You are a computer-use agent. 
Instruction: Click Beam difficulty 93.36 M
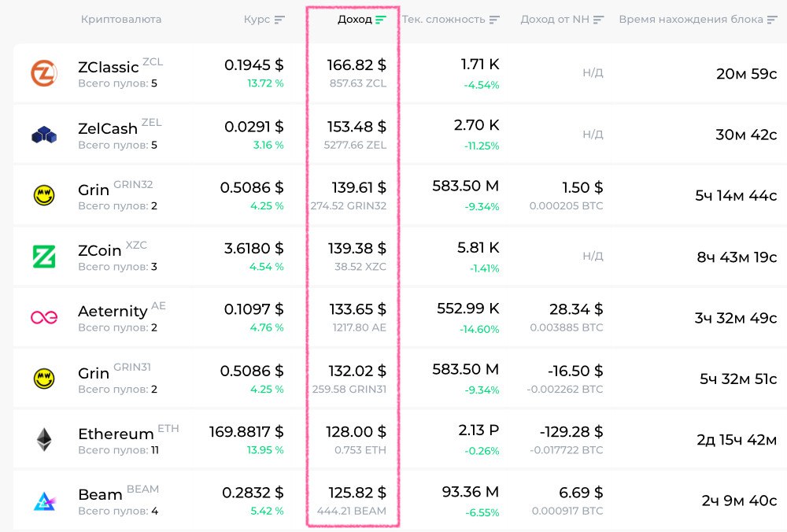(x=471, y=492)
